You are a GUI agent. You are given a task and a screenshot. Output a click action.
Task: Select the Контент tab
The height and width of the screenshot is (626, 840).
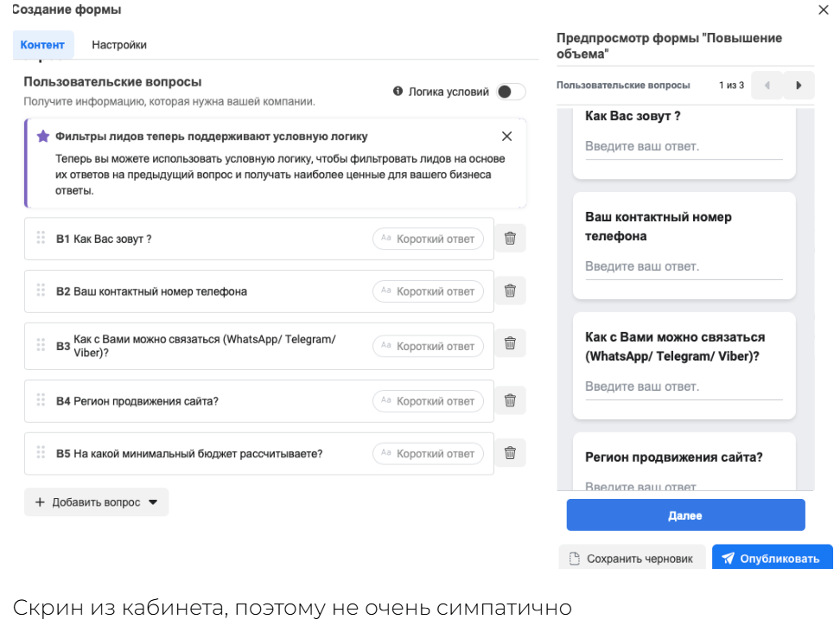[42, 45]
